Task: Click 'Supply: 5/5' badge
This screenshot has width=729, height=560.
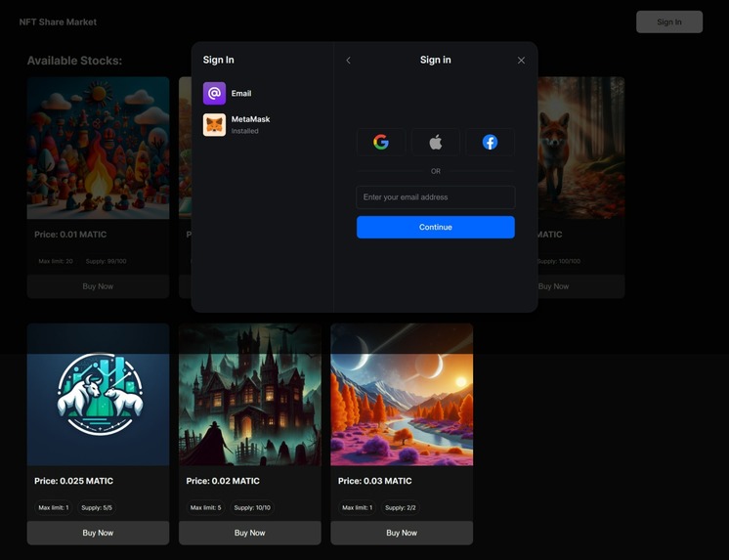Action: pos(97,507)
